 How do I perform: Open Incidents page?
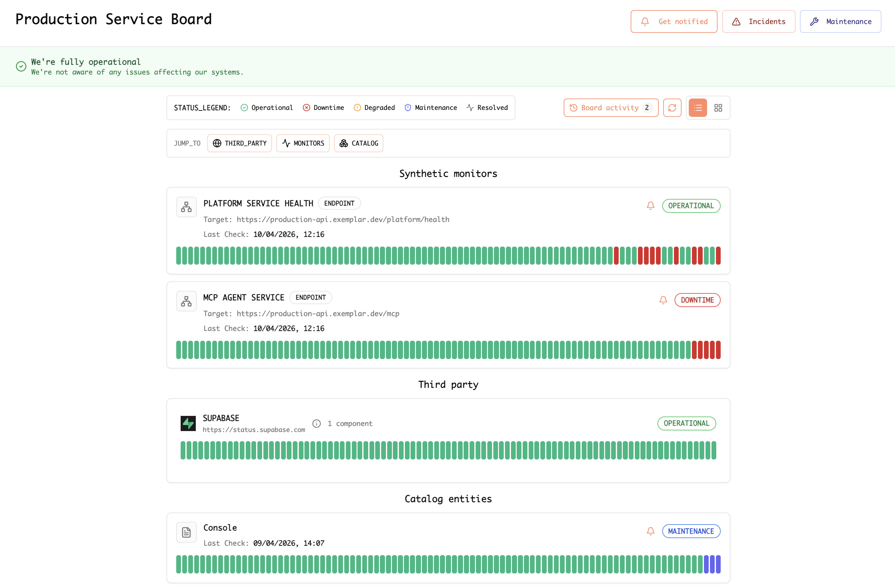coord(758,21)
